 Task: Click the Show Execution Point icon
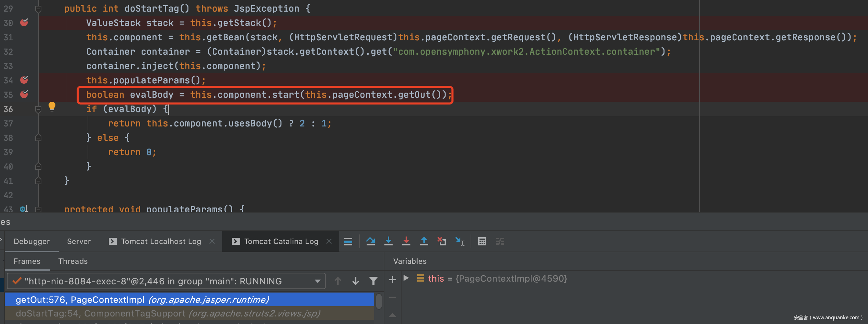pyautogui.click(x=348, y=241)
